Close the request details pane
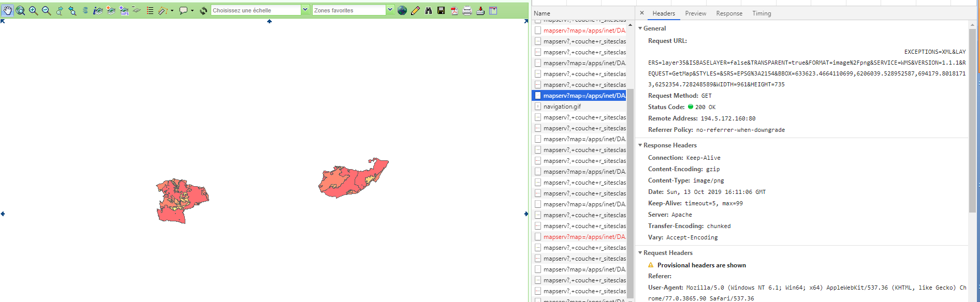 pyautogui.click(x=642, y=13)
